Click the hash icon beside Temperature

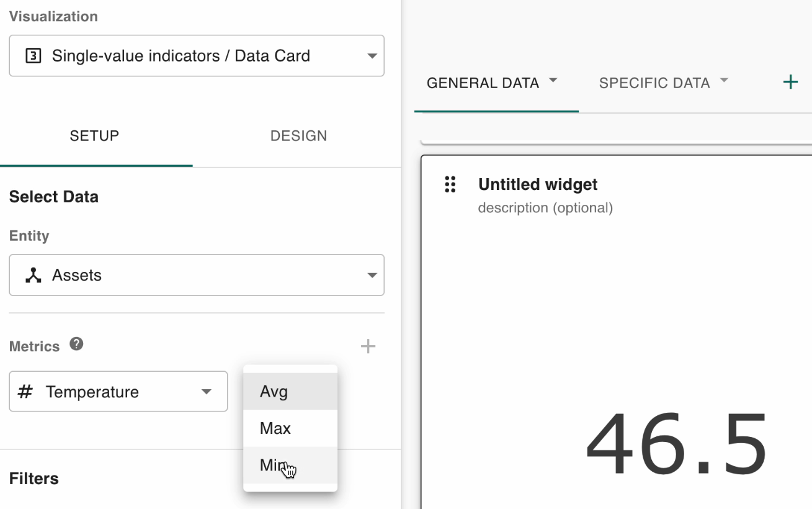(x=25, y=392)
